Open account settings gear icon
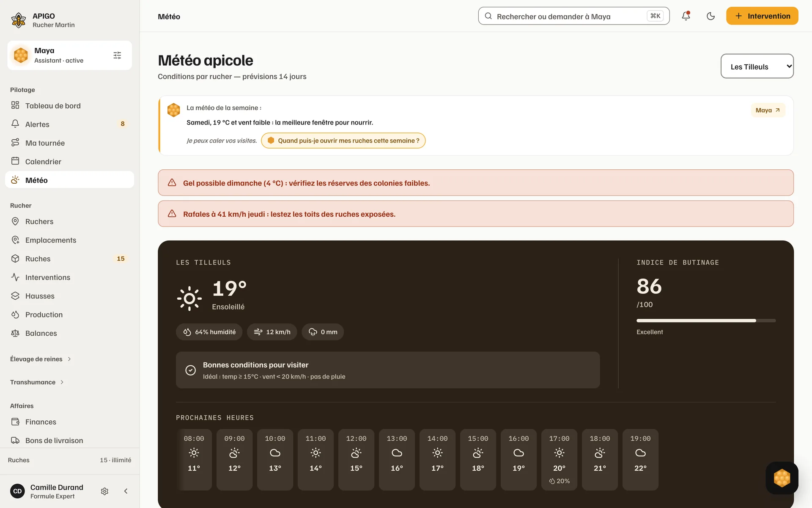The image size is (812, 508). click(104, 491)
